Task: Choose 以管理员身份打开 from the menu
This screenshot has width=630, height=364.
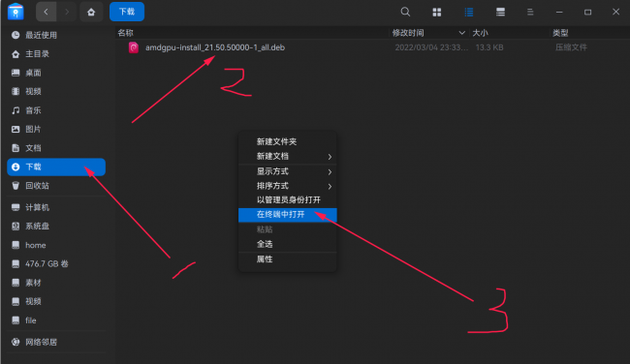Action: click(288, 199)
